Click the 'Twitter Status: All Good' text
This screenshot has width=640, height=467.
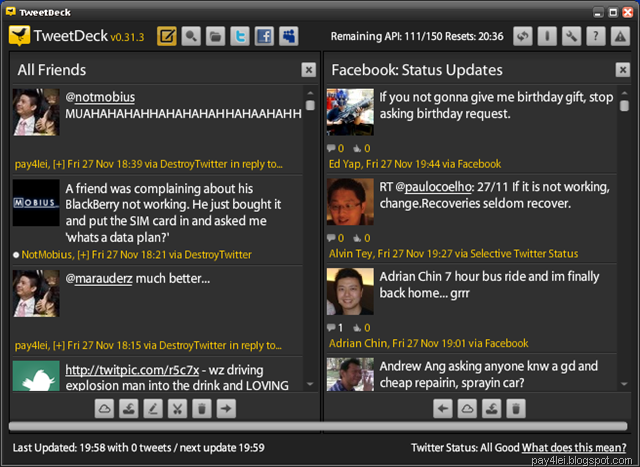click(x=465, y=448)
